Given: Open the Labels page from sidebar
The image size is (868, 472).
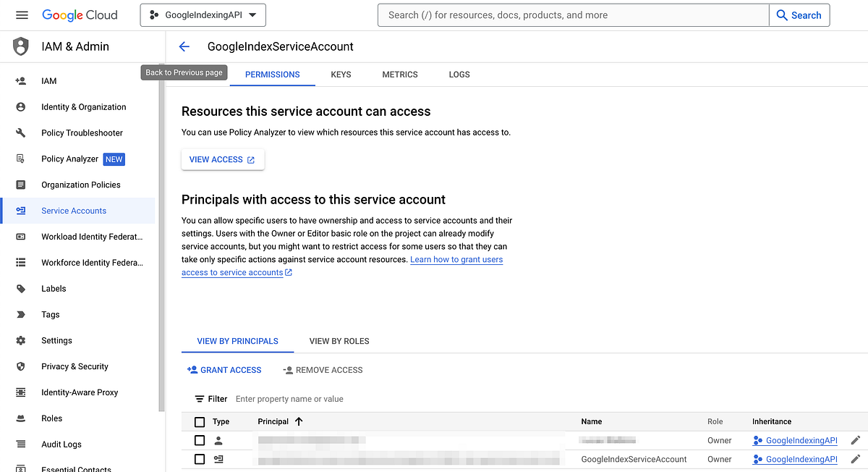Looking at the screenshot, I should click(x=54, y=288).
